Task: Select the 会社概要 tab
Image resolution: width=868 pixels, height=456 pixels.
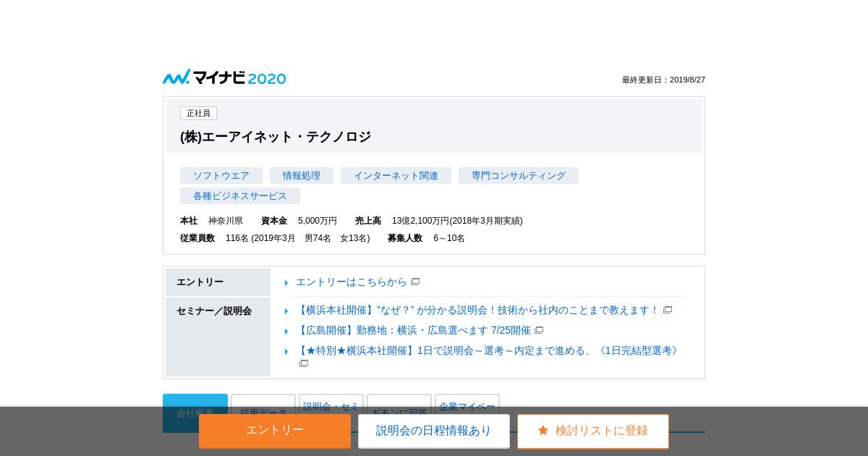Action: click(x=195, y=413)
